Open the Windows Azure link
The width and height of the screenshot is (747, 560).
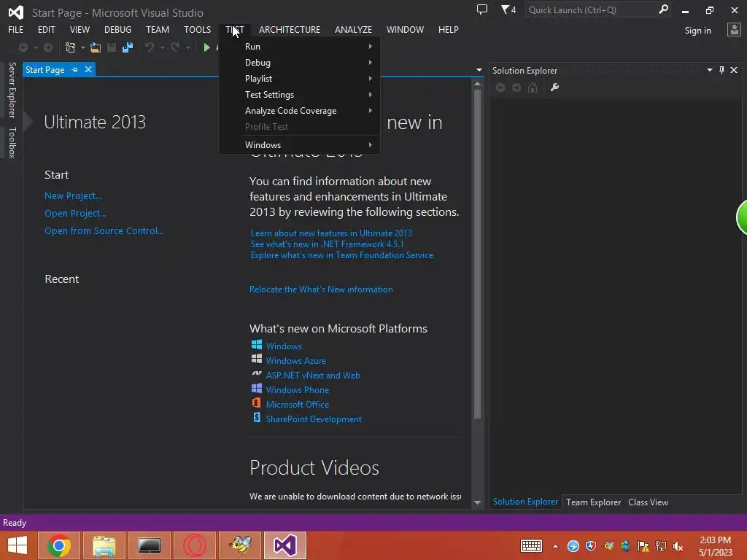point(296,361)
